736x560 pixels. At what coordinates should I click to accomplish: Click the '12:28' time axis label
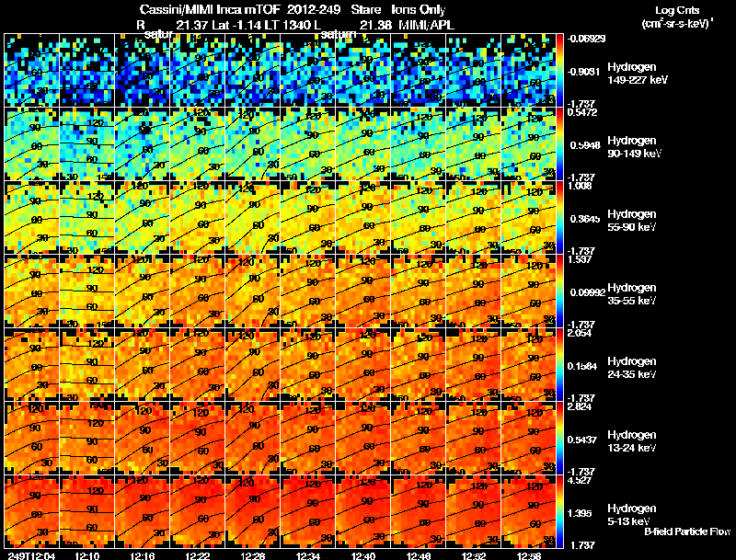[x=252, y=555]
